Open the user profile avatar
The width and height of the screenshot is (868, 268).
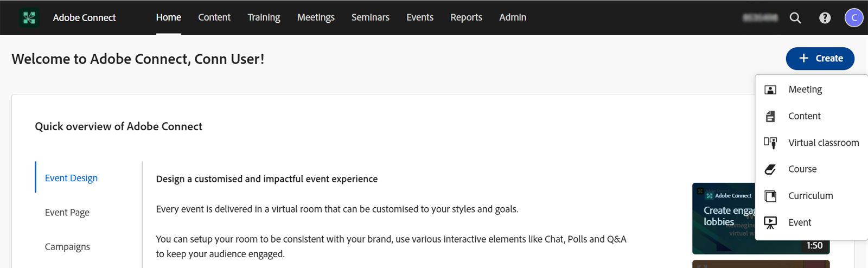[x=854, y=18]
